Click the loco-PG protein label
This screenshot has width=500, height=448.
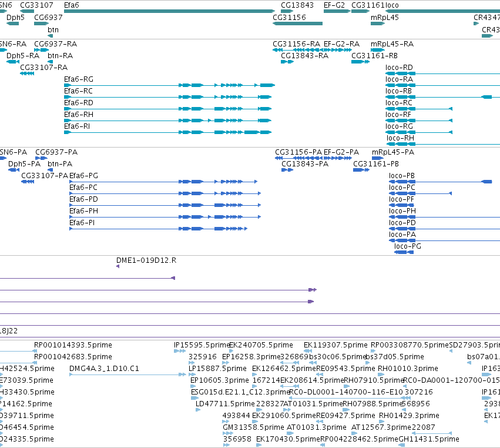[408, 246]
